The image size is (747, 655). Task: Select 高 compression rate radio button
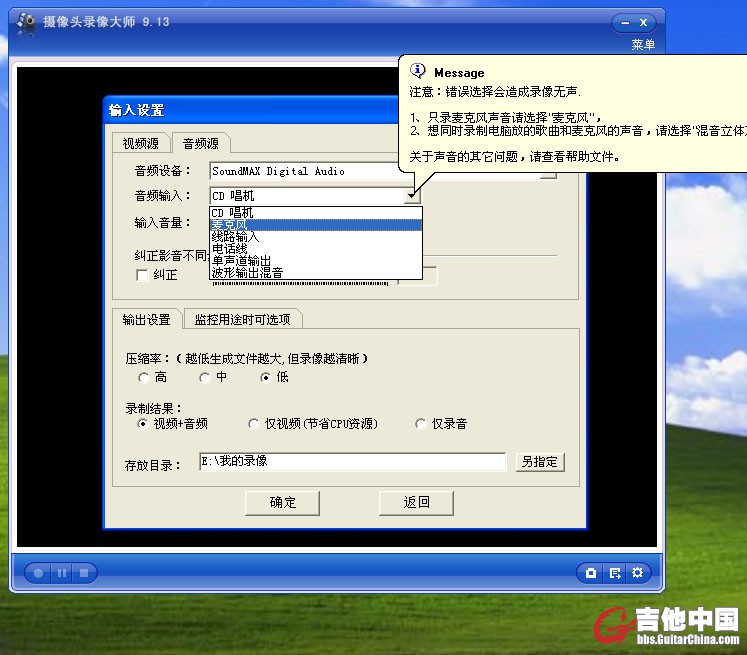coord(143,378)
